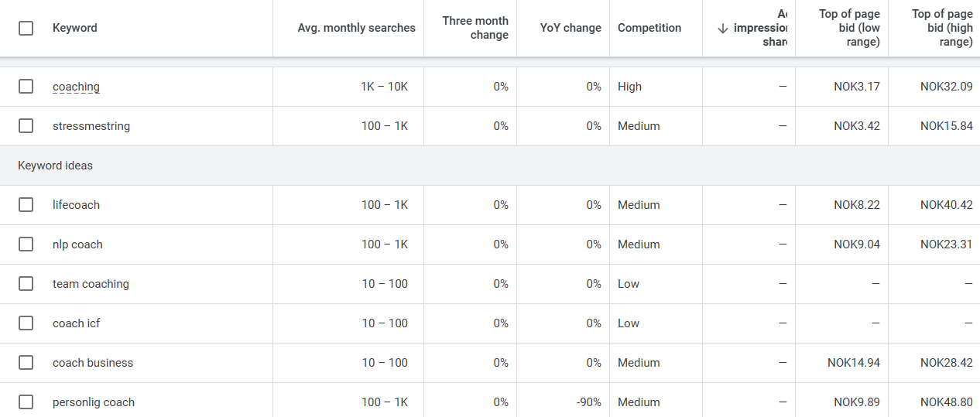Click the Keyword column header
Viewport: 980px width, 417px height.
point(75,28)
